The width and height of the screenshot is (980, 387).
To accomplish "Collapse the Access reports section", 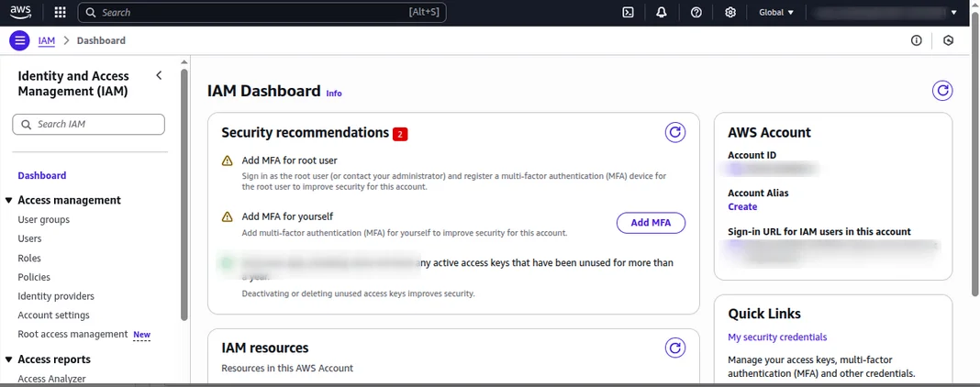I will pyautogui.click(x=9, y=359).
